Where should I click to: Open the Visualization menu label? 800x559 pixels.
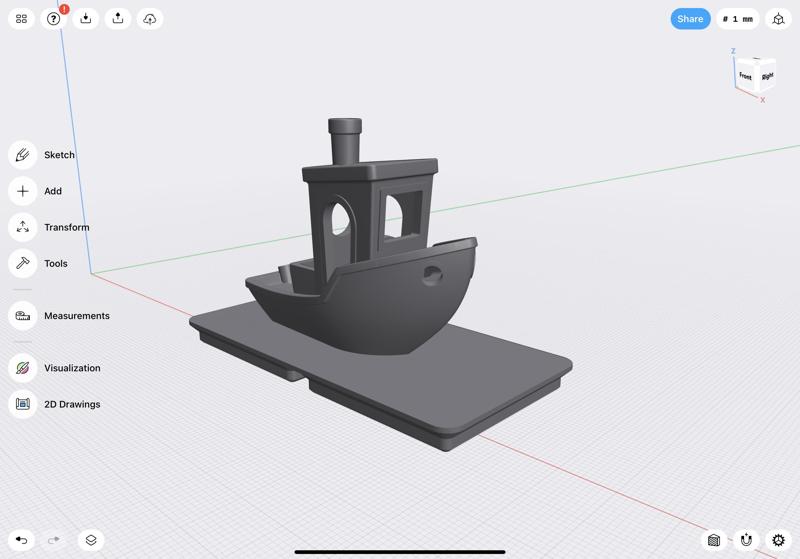72,368
